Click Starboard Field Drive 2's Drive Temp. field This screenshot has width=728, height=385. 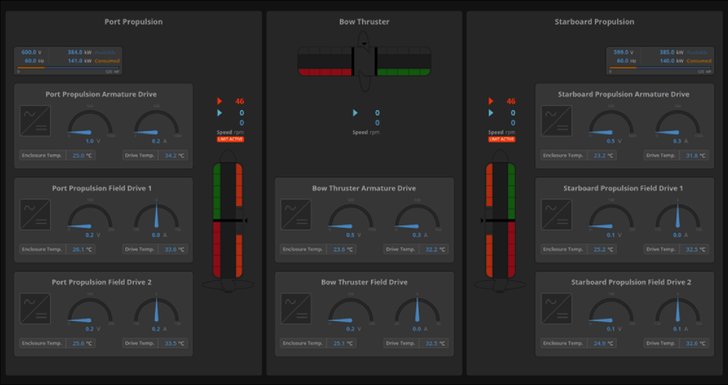[676, 343]
